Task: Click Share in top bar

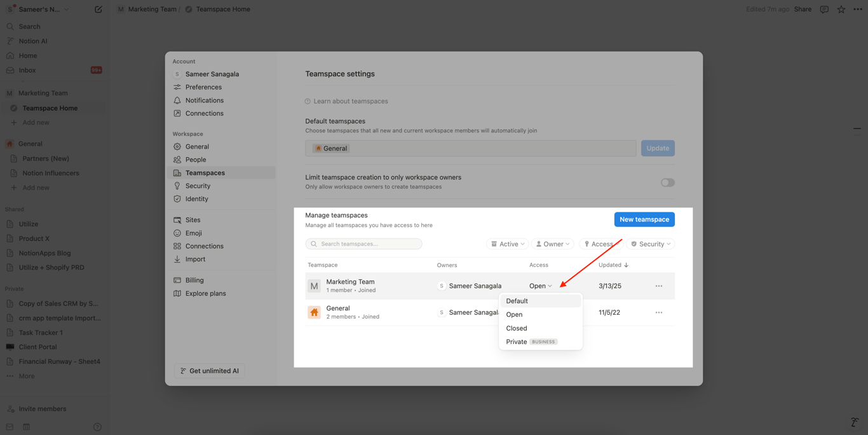Action: (803, 10)
